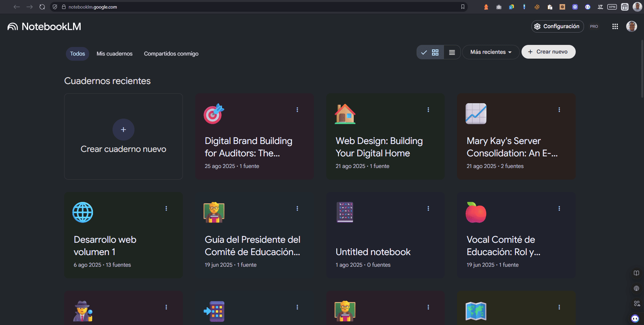Image resolution: width=644 pixels, height=325 pixels.
Task: Click the globe icon of Desarrollo web notebook
Action: [x=83, y=212]
